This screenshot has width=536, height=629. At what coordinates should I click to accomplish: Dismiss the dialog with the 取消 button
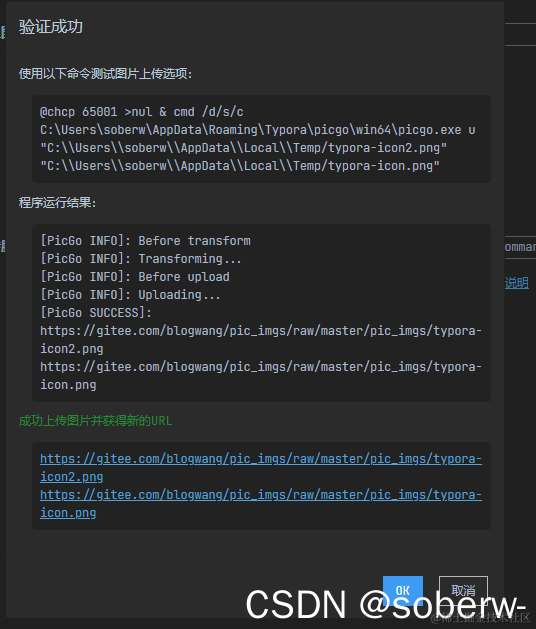point(463,590)
